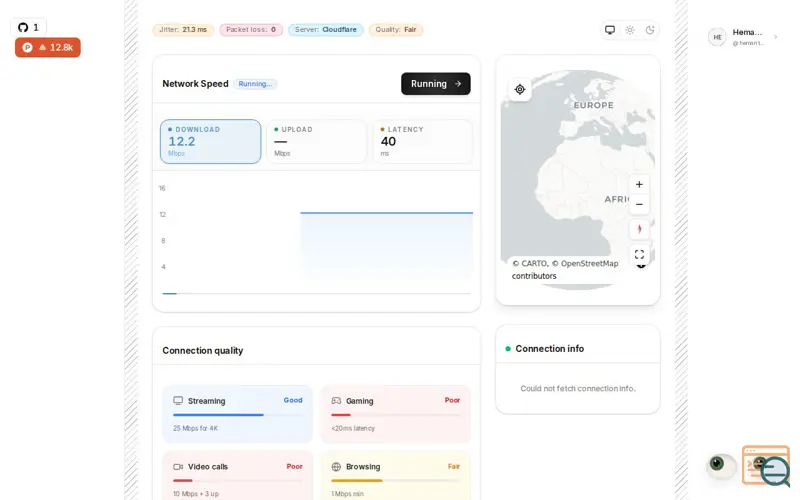This screenshot has width=800, height=500.
Task: Click the Jitter 21.3 ms badge
Action: (x=183, y=30)
